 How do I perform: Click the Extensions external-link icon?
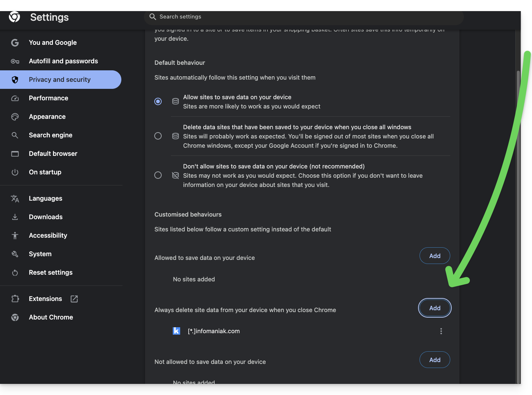(74, 299)
